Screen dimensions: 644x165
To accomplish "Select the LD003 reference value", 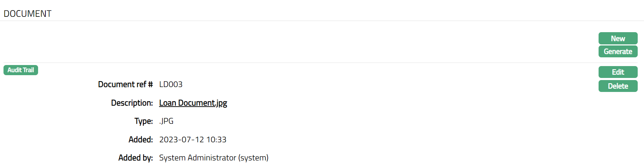I will pos(171,84).
